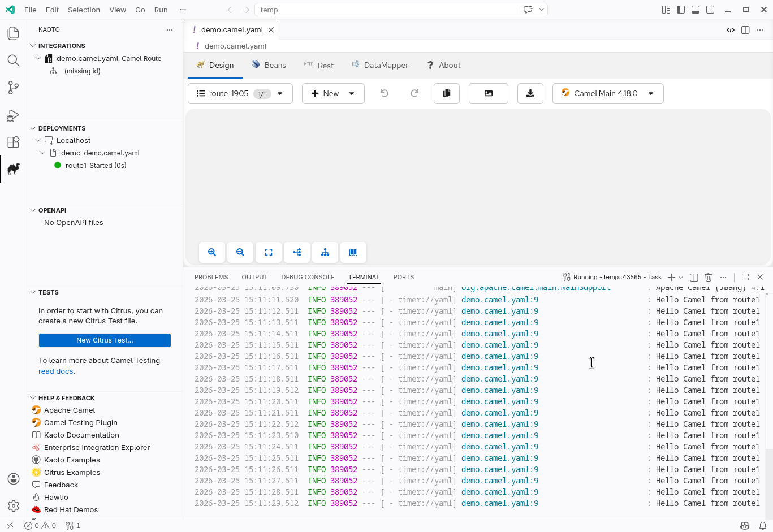Screen dimensions: 773x532
Task: Toggle the primary sidebar visibility
Action: [680, 10]
